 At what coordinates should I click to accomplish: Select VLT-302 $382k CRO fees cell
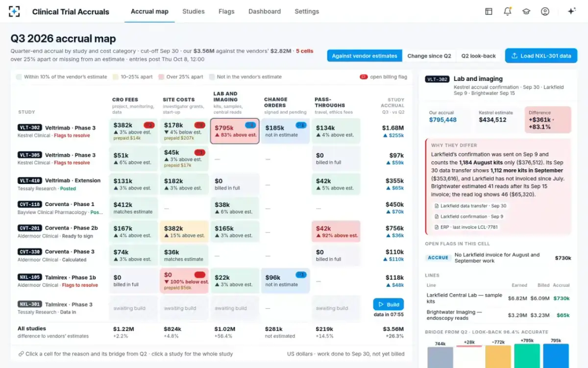(133, 131)
